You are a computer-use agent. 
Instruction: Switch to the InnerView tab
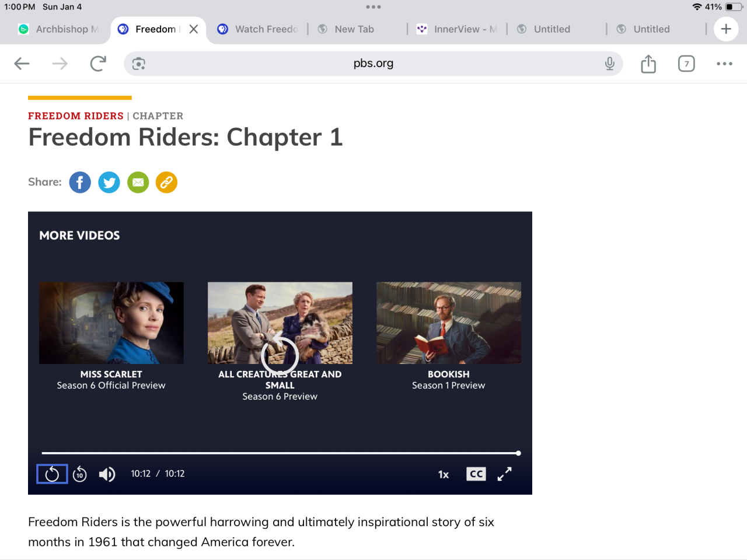[x=457, y=29]
